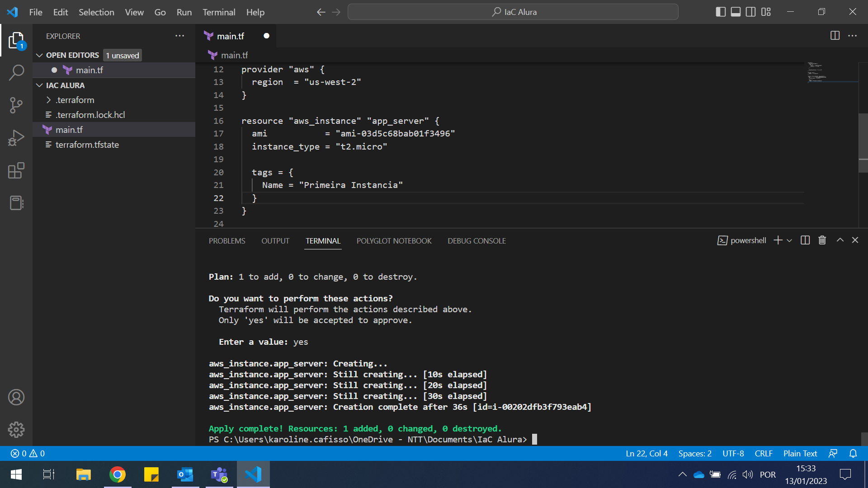
Task: Click Explorer views and more actions ellipsis
Action: click(x=179, y=36)
